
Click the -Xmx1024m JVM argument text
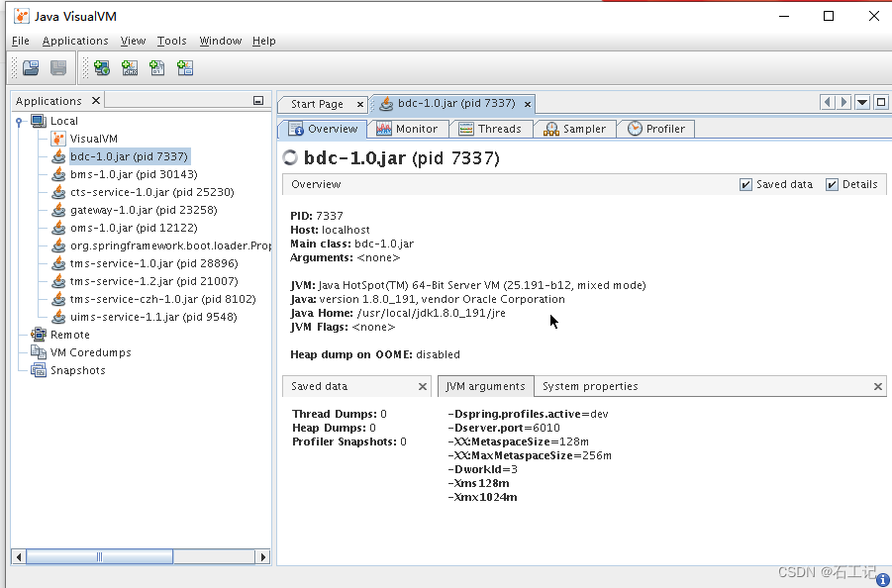click(482, 497)
